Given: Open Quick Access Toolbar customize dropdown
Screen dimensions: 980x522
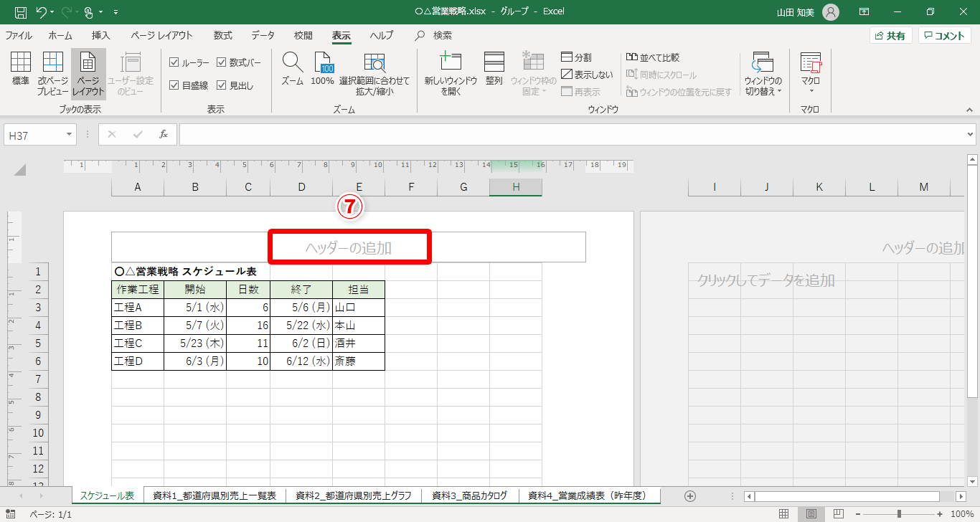Looking at the screenshot, I should coord(116,11).
